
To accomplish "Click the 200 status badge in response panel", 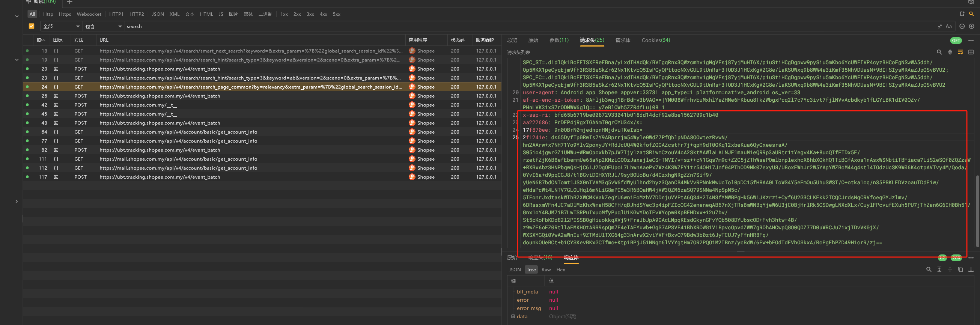I will click(x=956, y=258).
